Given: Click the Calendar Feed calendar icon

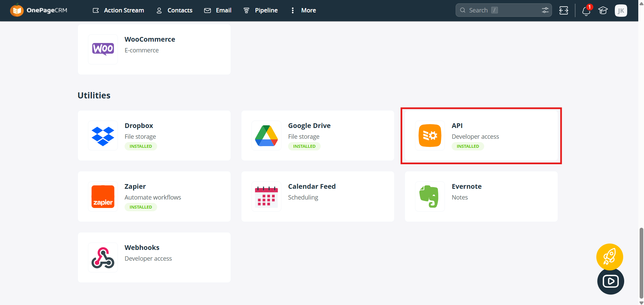Looking at the screenshot, I should click(x=266, y=197).
